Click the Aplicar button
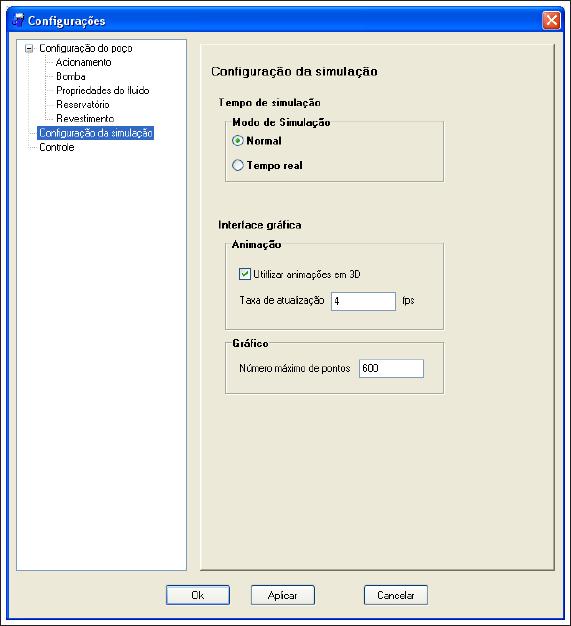This screenshot has height=626, width=571. tap(283, 595)
